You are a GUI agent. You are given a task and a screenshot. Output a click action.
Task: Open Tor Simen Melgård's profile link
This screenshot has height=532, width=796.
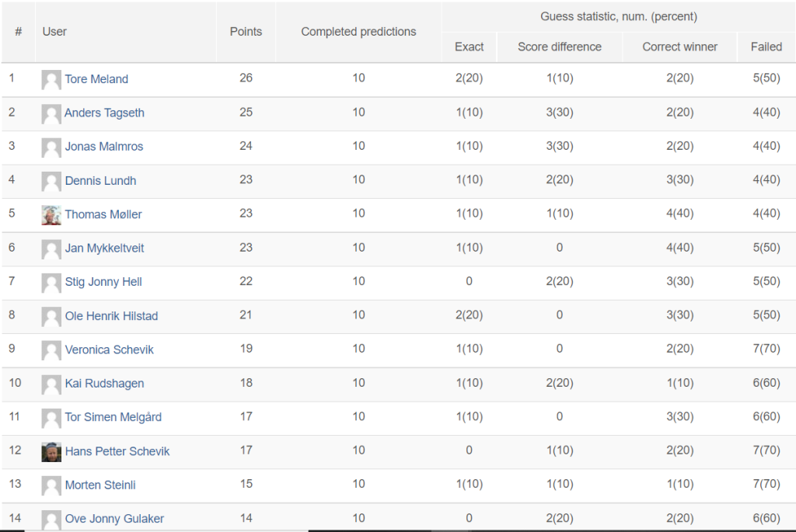[x=113, y=417]
